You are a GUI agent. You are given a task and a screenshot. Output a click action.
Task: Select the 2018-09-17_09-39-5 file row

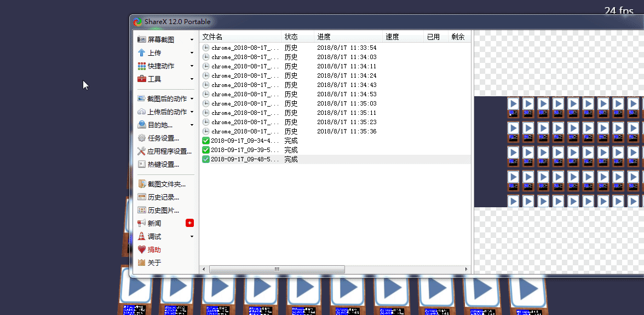tap(335, 150)
